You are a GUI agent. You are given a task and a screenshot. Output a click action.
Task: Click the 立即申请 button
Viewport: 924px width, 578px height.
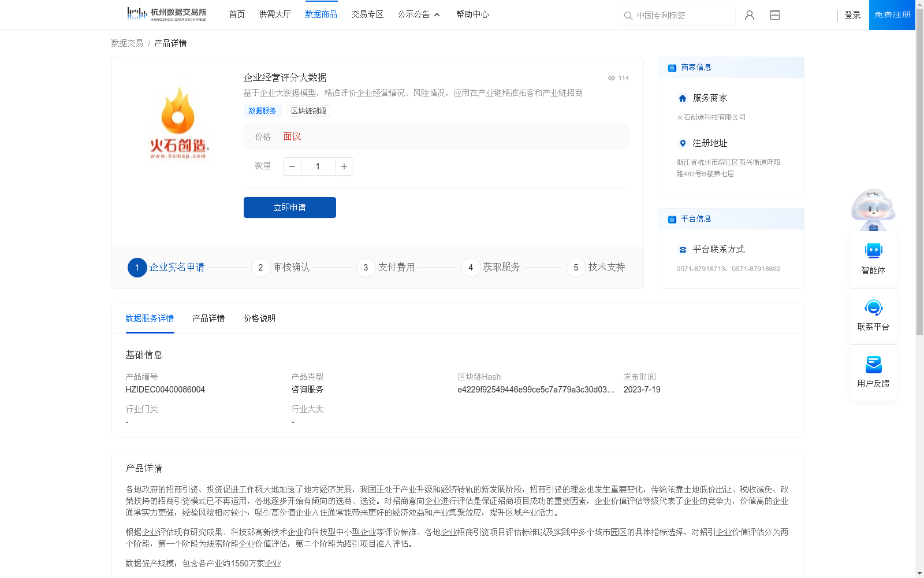pos(290,208)
